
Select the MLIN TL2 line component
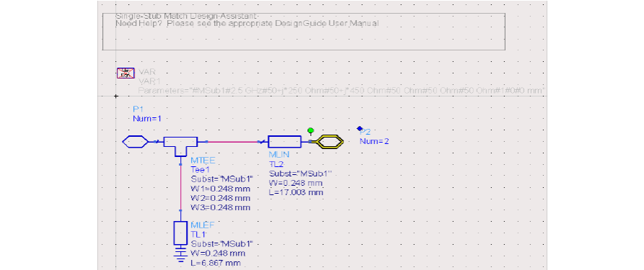284,142
